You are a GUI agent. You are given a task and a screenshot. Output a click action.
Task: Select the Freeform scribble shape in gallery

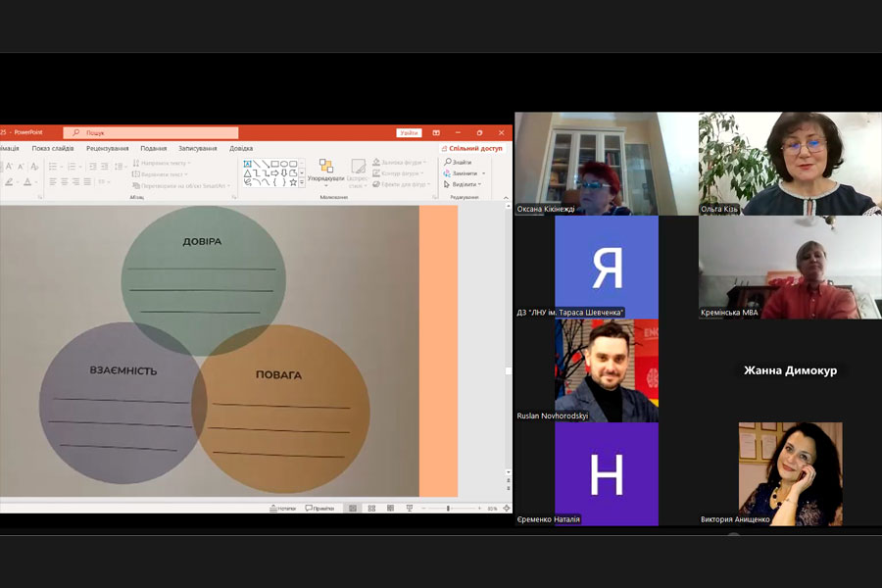(x=248, y=182)
